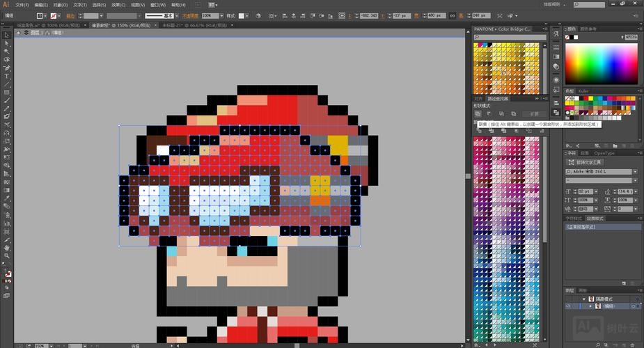Screen dimensions: 644x348
Task: Select the Selection arrow tool
Action: 7,35
